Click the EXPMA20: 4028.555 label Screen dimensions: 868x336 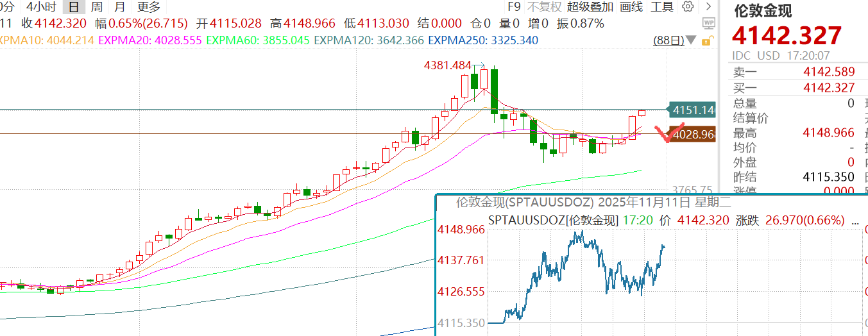tap(150, 40)
